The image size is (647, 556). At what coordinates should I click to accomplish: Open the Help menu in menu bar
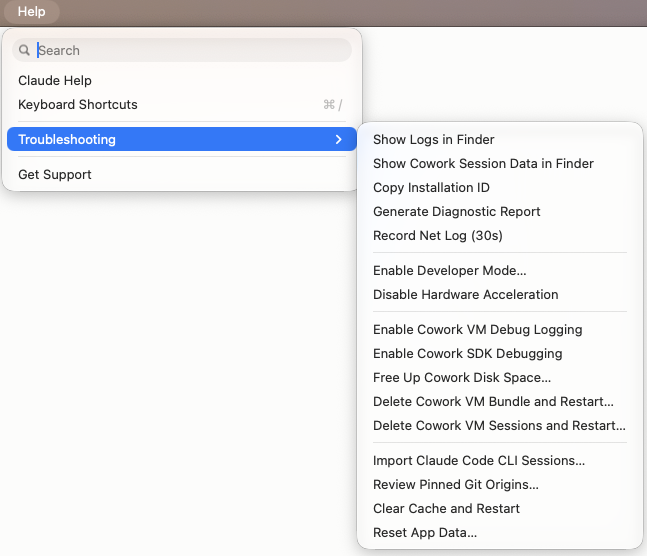pos(31,12)
